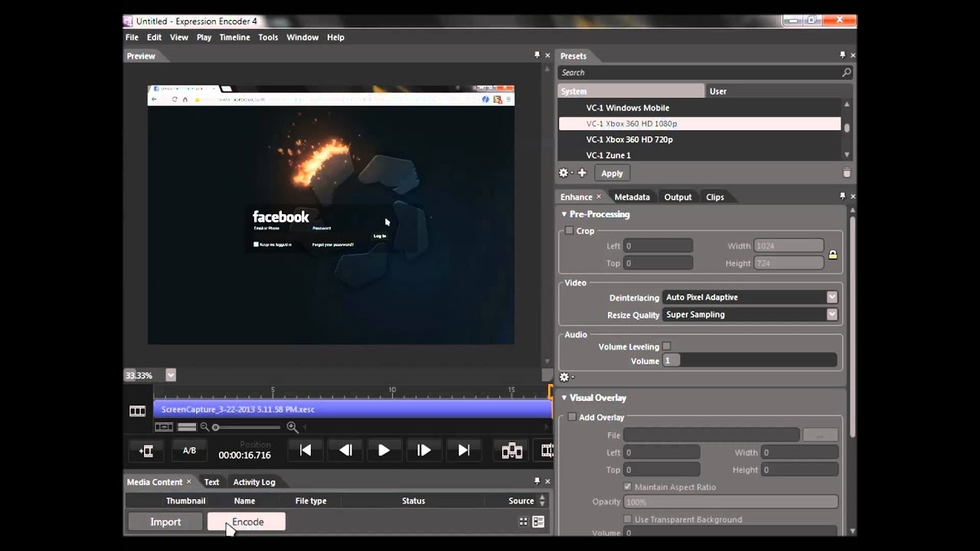Screen dimensions: 980x551
Task: Adjust the timeline zoom slider
Action: click(x=247, y=427)
